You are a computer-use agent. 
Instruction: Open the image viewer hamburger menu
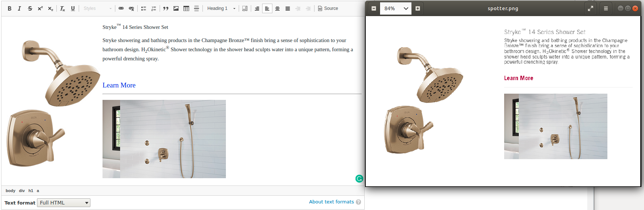[606, 8]
